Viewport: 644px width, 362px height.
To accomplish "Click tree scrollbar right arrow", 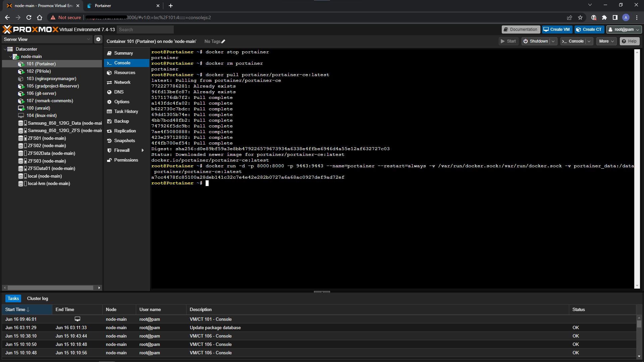I will point(99,288).
